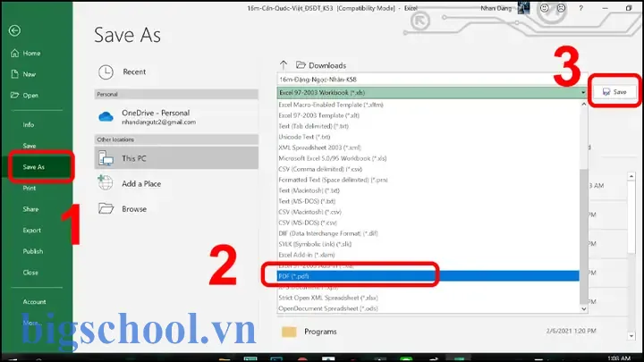Choose OneDrive - Personal location
644x362 pixels.
click(176, 117)
